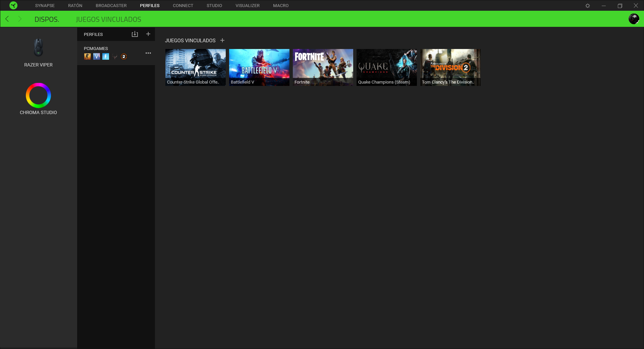Click the Fortnite mini icon in PCMGAMES
Screen dimensions: 644x349
(x=106, y=56)
